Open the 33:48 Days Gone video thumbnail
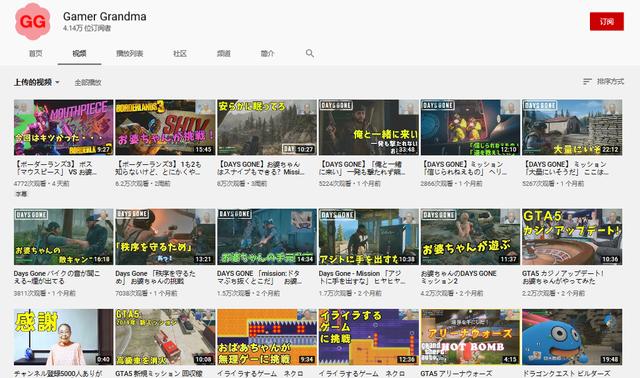This screenshot has width=640, height=378. 369,127
